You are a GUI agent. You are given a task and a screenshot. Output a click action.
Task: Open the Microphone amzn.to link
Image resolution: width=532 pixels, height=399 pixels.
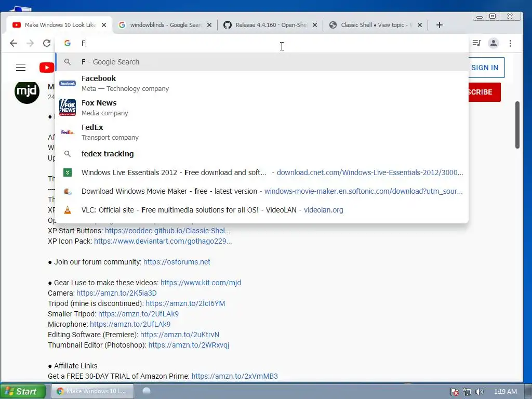[x=130, y=324]
